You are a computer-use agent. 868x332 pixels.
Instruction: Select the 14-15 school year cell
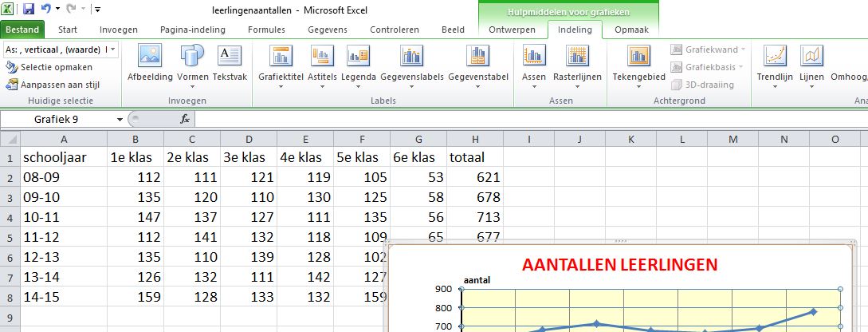click(65, 297)
